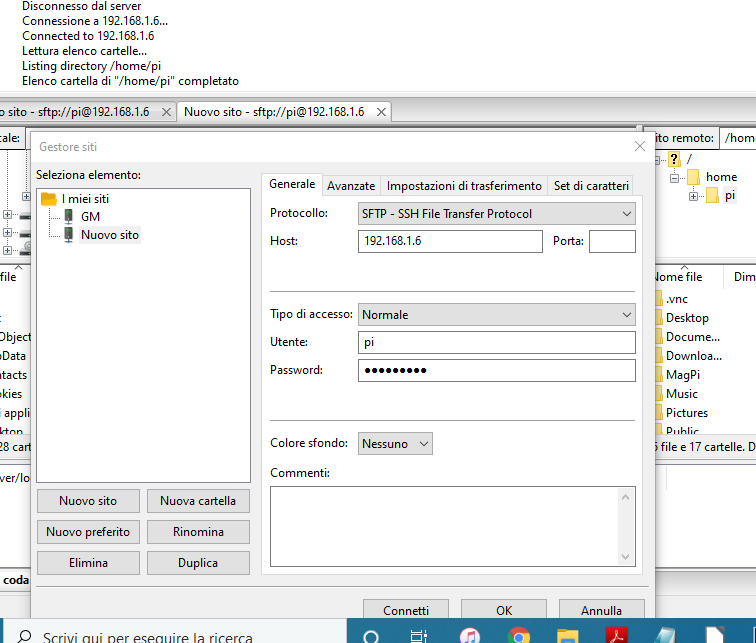Viewport: 756px width, 643px height.
Task: Open File Explorer from the taskbar
Action: pyautogui.click(x=567, y=636)
